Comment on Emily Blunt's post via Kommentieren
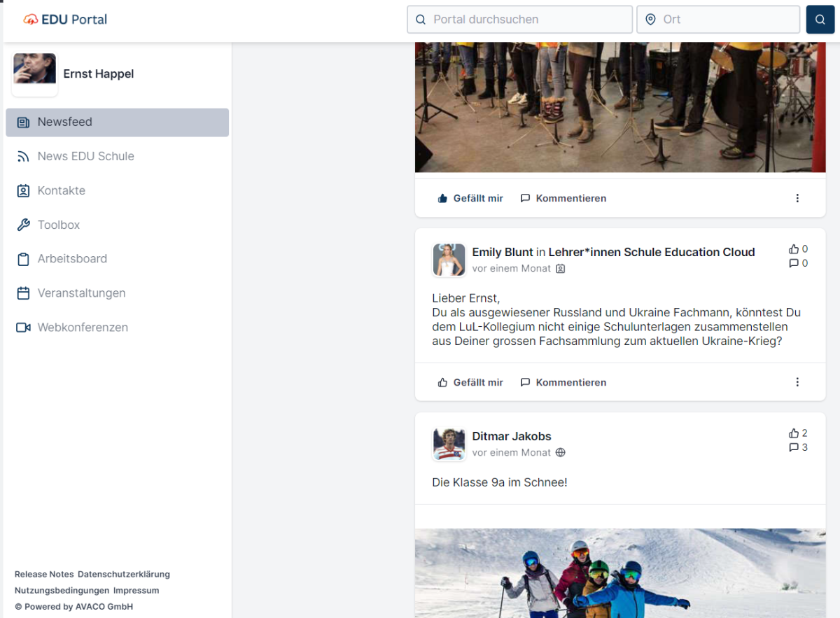The width and height of the screenshot is (840, 618). [563, 382]
